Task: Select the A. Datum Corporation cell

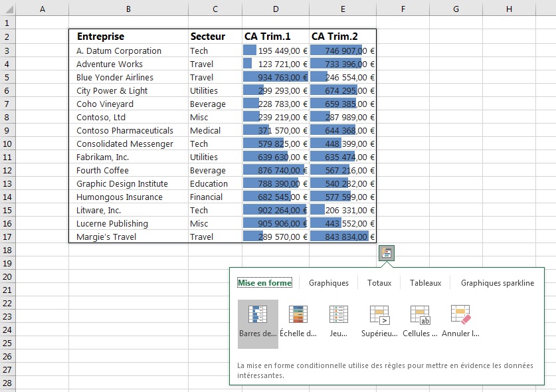Action: coord(128,50)
